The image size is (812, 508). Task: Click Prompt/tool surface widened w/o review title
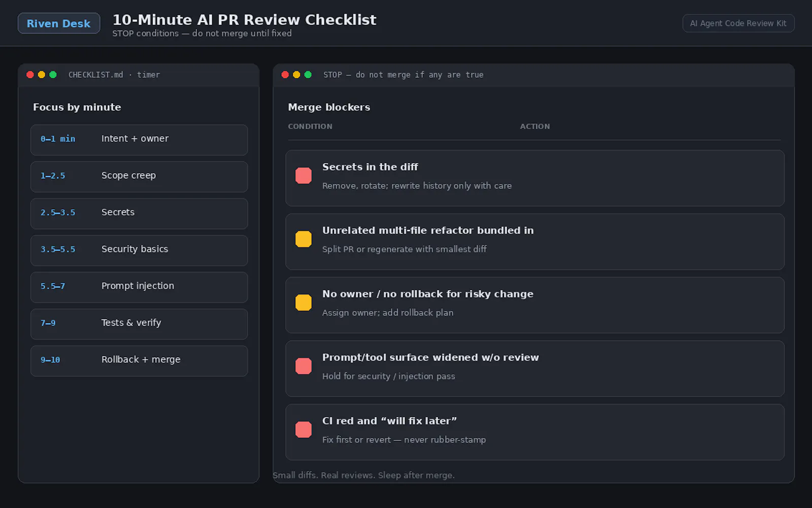[x=430, y=358]
